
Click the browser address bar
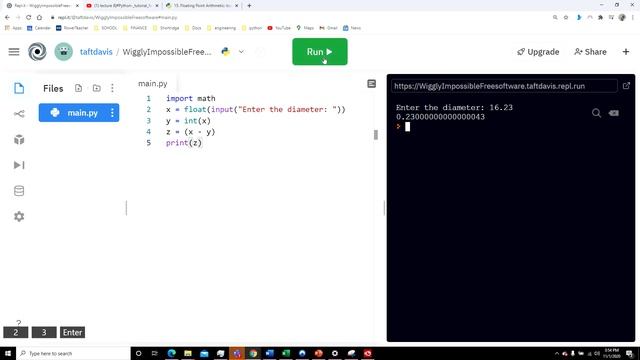click(298, 18)
